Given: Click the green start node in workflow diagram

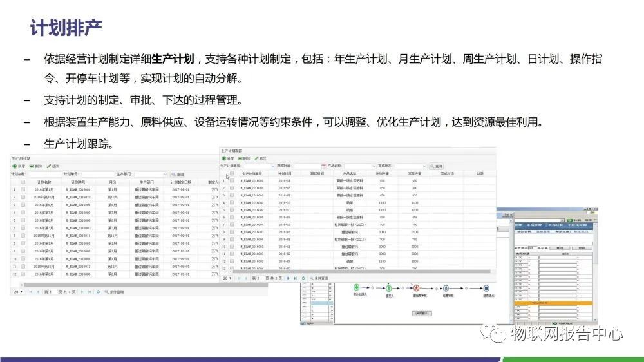Looking at the screenshot, I should pos(357,287).
